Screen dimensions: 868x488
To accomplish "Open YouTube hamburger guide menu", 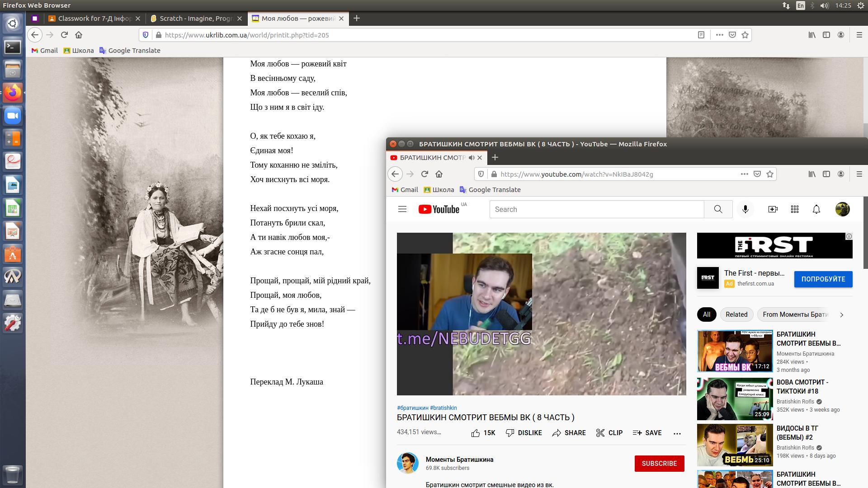I will 402,209.
